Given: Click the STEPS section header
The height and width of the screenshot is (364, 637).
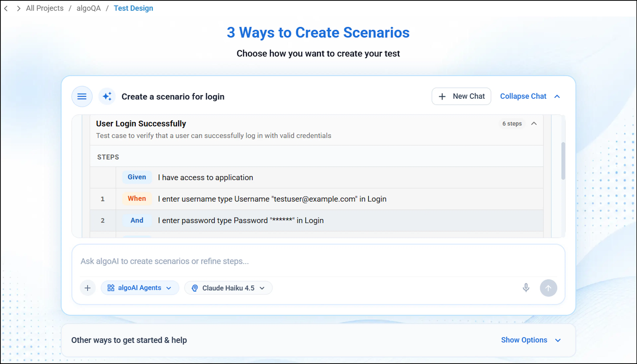Looking at the screenshot, I should click(108, 157).
